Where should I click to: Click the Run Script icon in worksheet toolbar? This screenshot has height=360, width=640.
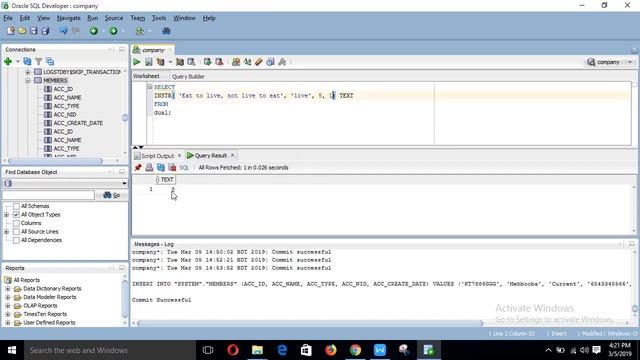coord(149,62)
